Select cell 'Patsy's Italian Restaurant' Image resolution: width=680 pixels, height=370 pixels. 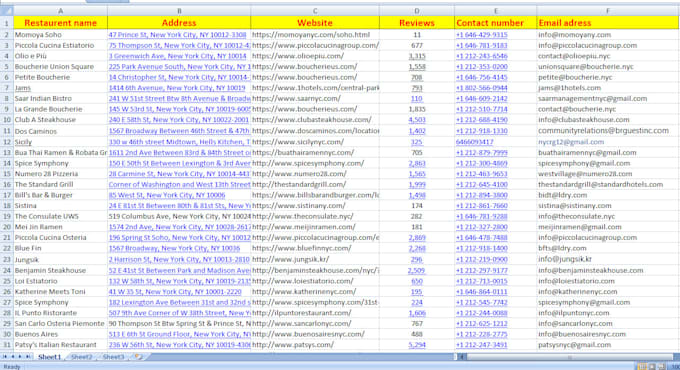pos(60,345)
